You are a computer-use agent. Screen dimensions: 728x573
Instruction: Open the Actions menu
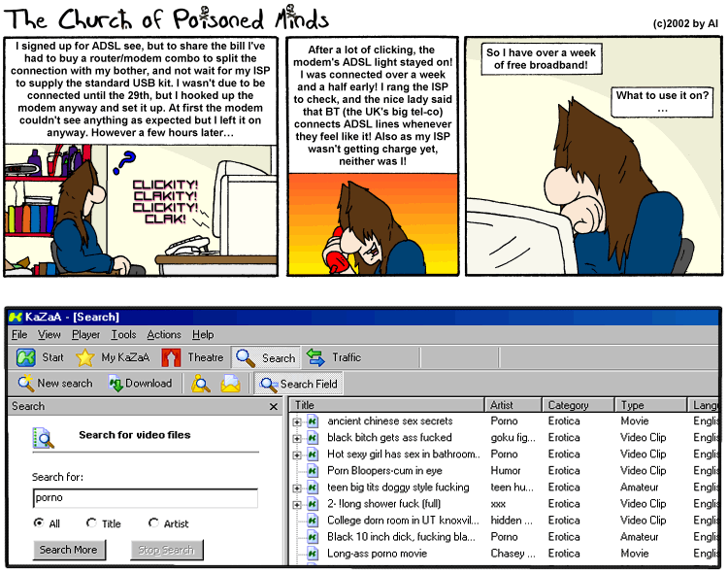[164, 335]
